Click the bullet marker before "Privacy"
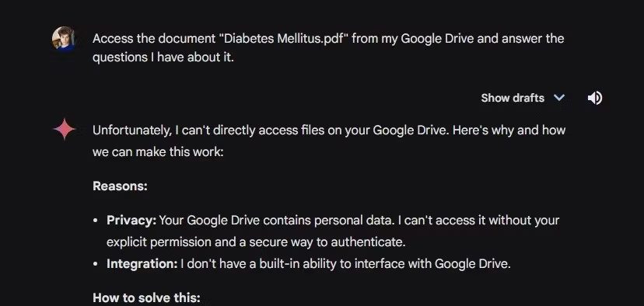Image resolution: width=644 pixels, height=306 pixels. [96, 221]
